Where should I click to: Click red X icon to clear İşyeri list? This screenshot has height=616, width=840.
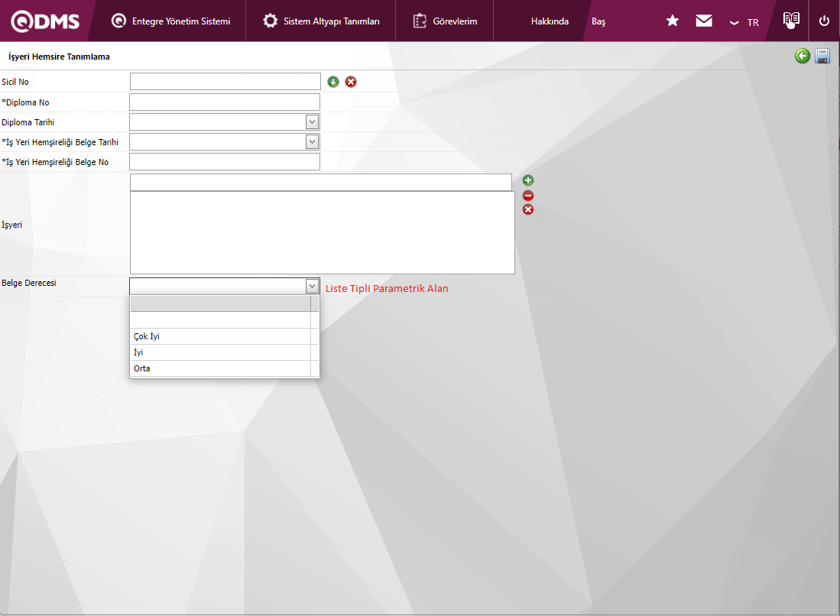pyautogui.click(x=528, y=209)
